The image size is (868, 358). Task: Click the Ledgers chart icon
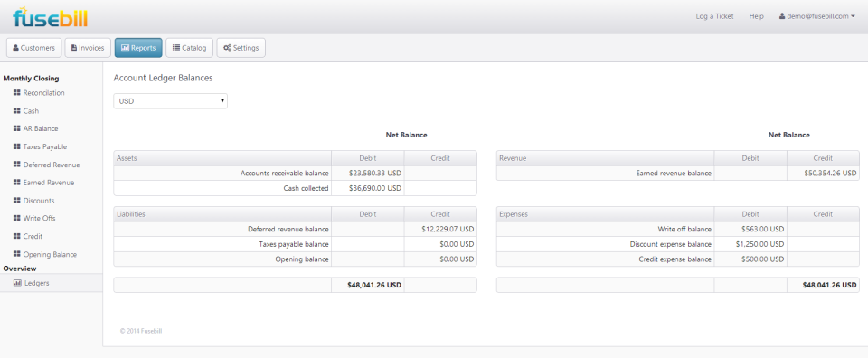pyautogui.click(x=17, y=283)
